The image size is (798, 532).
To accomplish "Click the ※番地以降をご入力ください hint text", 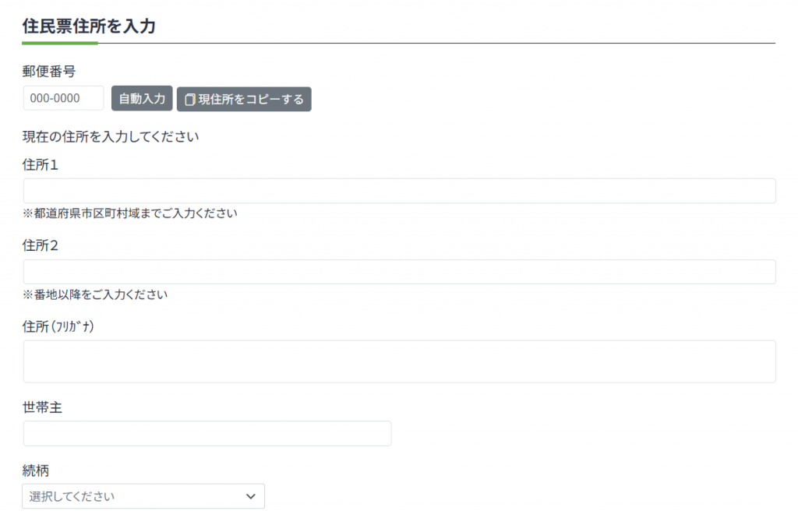I will click(x=96, y=294).
